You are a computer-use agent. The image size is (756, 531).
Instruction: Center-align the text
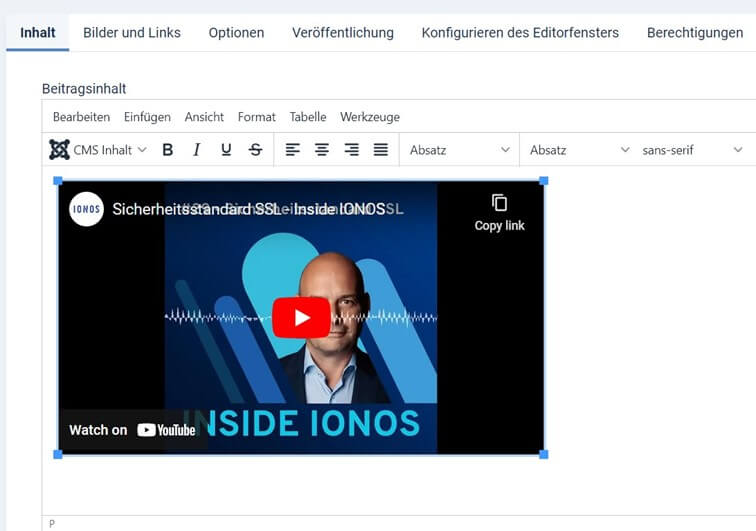pos(322,150)
